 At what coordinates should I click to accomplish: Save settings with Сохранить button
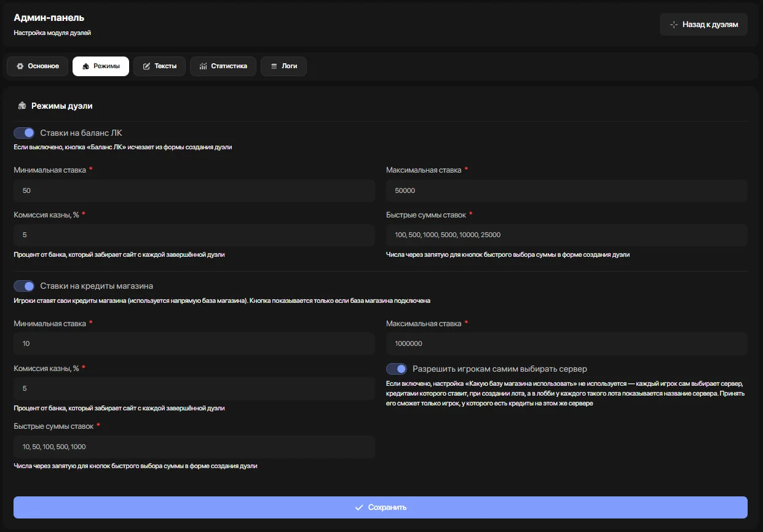coord(381,507)
